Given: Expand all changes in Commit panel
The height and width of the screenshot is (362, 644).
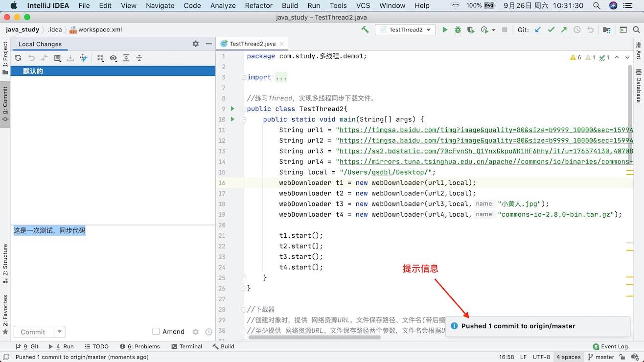Looking at the screenshot, I should 126,58.
